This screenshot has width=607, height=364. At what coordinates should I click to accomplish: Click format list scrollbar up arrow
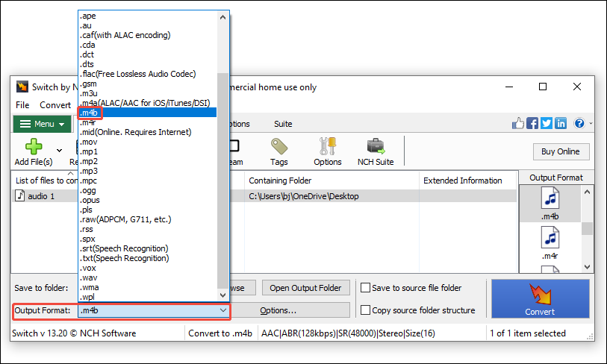coord(222,17)
